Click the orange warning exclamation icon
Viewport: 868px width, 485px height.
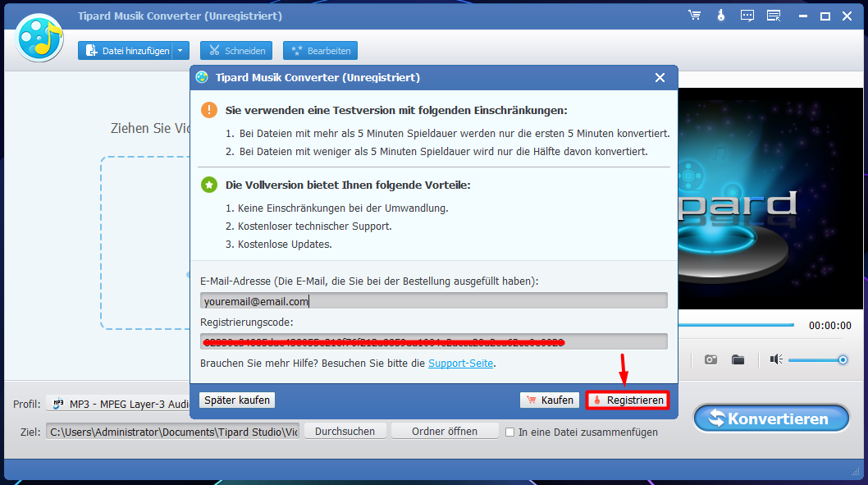pyautogui.click(x=209, y=110)
